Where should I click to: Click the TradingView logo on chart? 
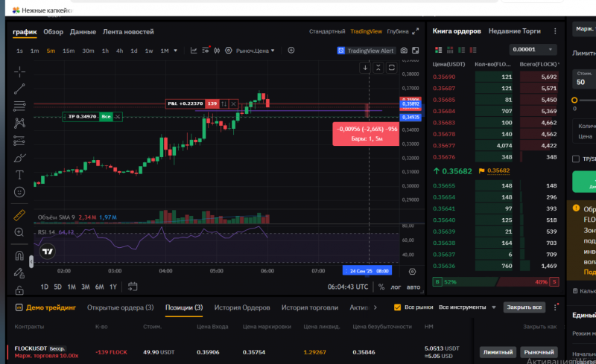48,252
